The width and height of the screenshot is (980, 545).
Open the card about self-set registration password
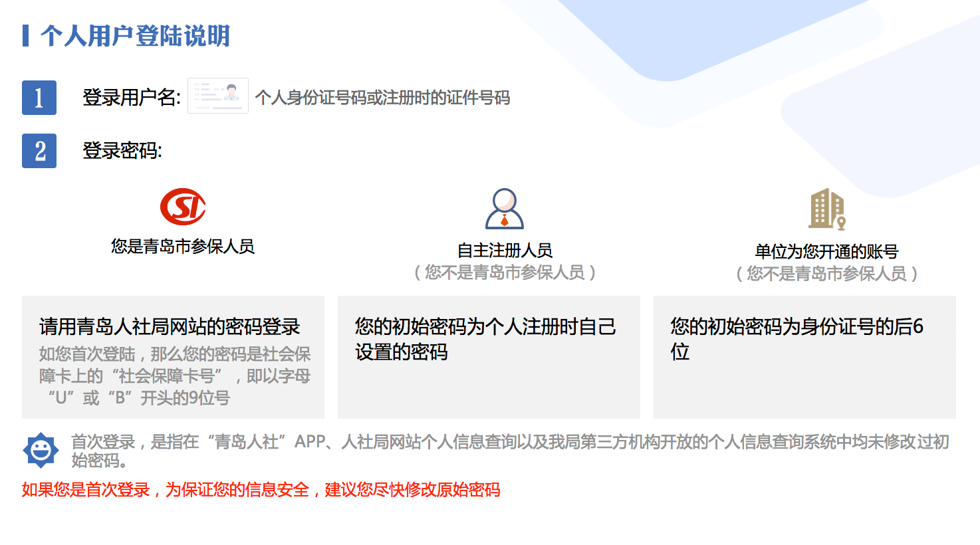489,357
